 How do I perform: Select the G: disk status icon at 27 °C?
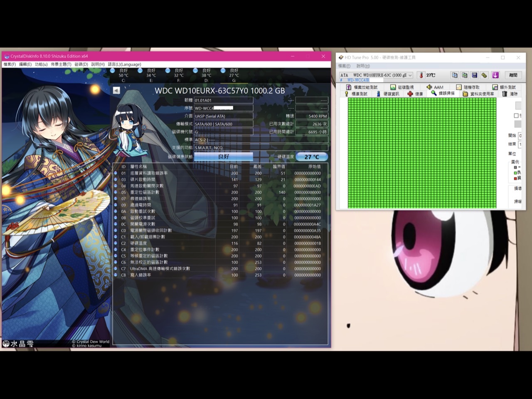tap(223, 71)
